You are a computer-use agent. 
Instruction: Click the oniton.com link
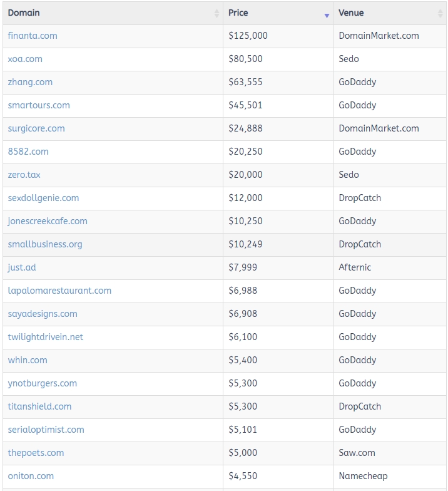click(x=31, y=476)
